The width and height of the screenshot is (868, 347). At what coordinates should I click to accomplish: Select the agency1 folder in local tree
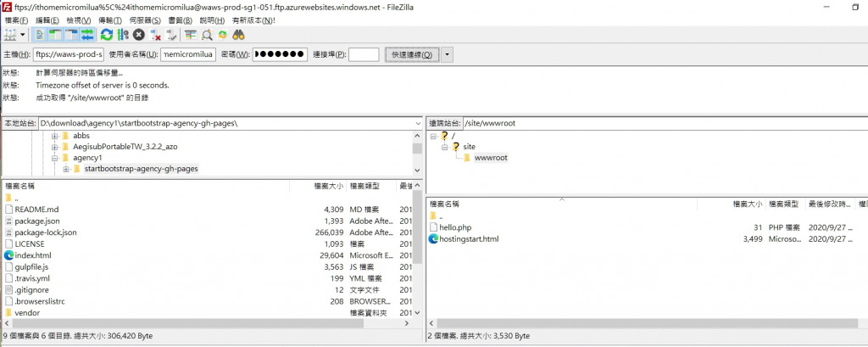88,158
